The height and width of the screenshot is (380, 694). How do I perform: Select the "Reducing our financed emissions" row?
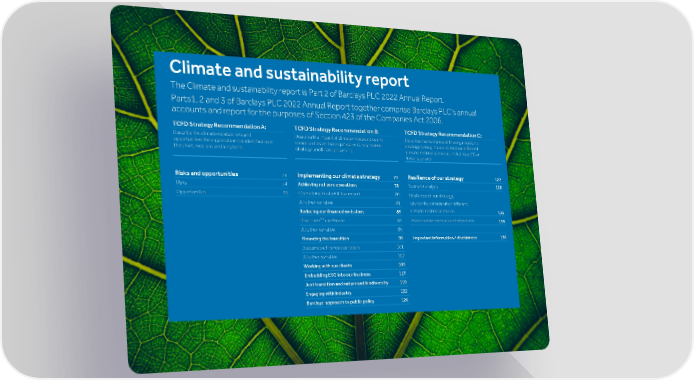(x=351, y=212)
